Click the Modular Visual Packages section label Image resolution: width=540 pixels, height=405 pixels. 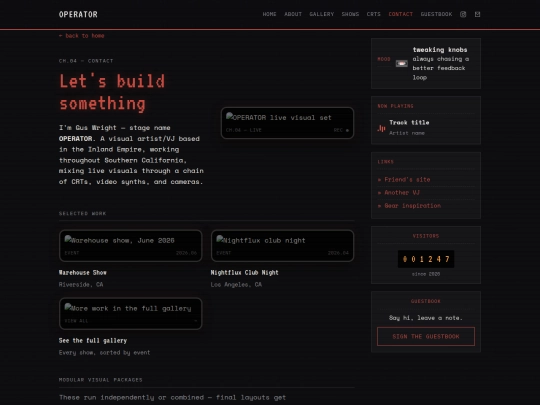click(101, 380)
